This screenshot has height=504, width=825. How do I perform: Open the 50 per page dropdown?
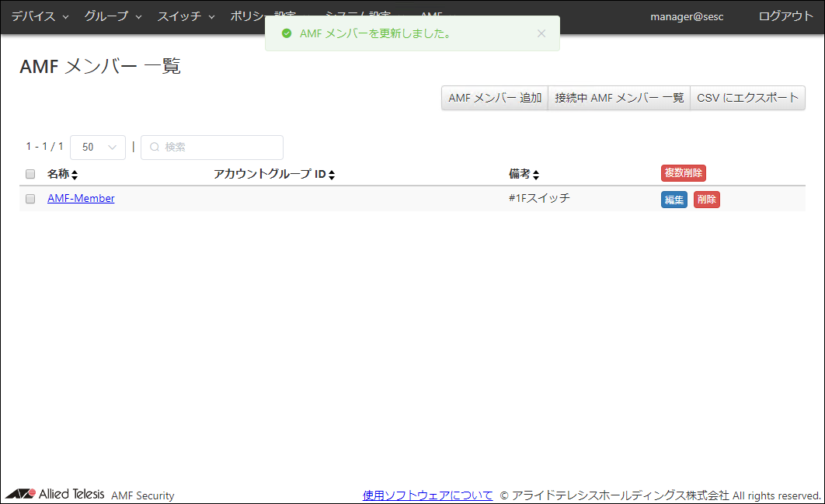[98, 148]
